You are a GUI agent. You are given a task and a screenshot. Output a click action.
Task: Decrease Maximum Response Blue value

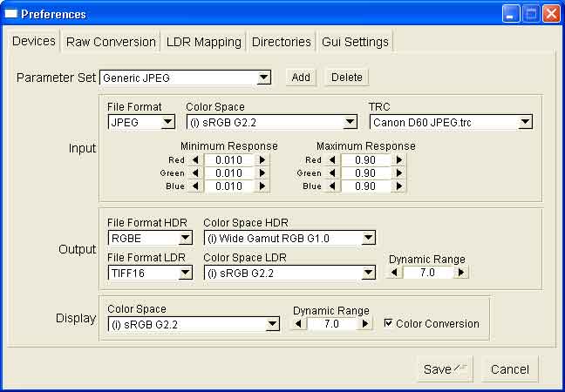click(332, 186)
